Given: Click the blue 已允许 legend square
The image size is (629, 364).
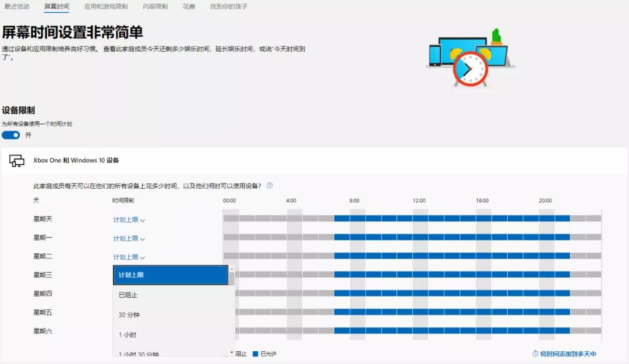Looking at the screenshot, I should (x=255, y=354).
